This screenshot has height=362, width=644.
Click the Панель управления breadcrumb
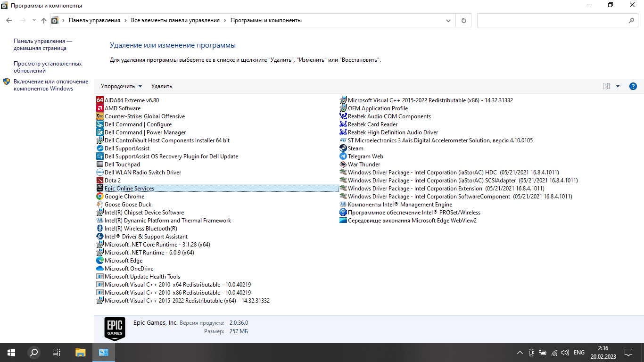94,20
